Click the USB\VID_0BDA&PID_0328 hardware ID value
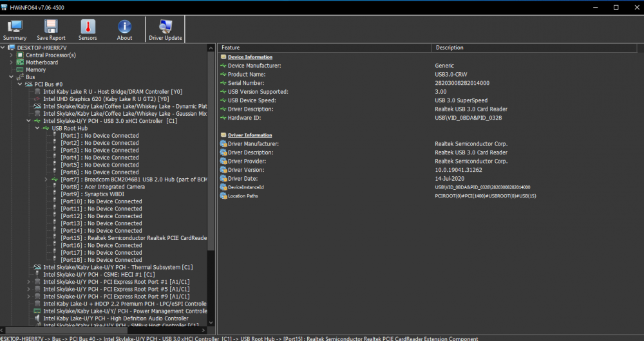This screenshot has height=341, width=644. coord(468,118)
